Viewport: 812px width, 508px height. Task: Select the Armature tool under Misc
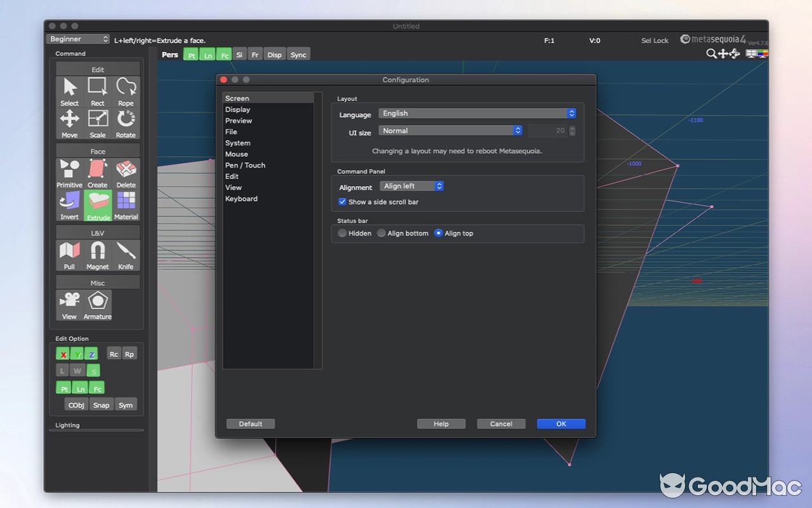point(98,304)
